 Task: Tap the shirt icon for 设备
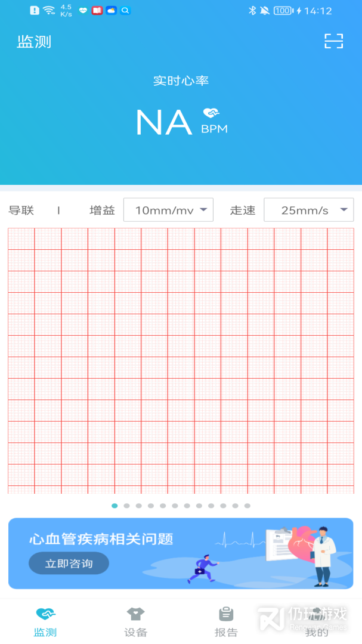135,614
